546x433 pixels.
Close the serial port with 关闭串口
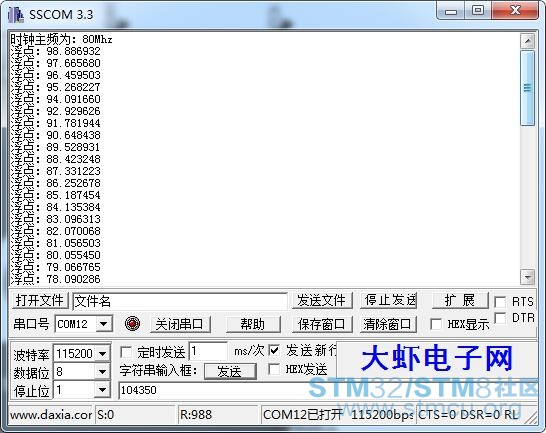(x=180, y=324)
